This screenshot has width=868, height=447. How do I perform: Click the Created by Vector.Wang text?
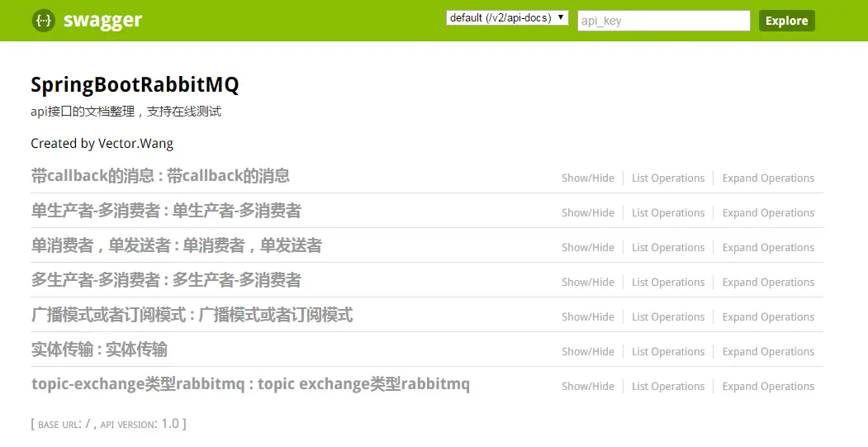(x=102, y=144)
